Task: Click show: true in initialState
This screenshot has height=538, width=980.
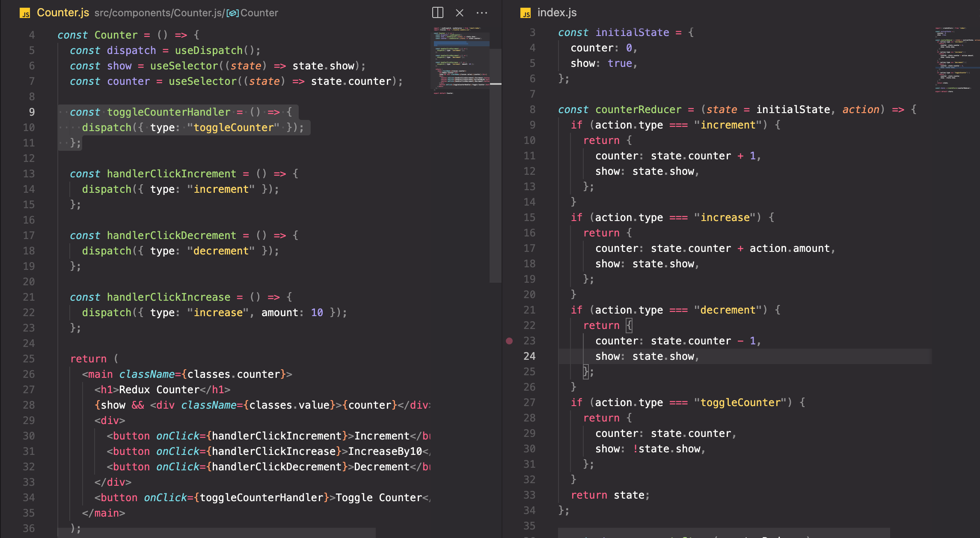Action: [x=601, y=63]
